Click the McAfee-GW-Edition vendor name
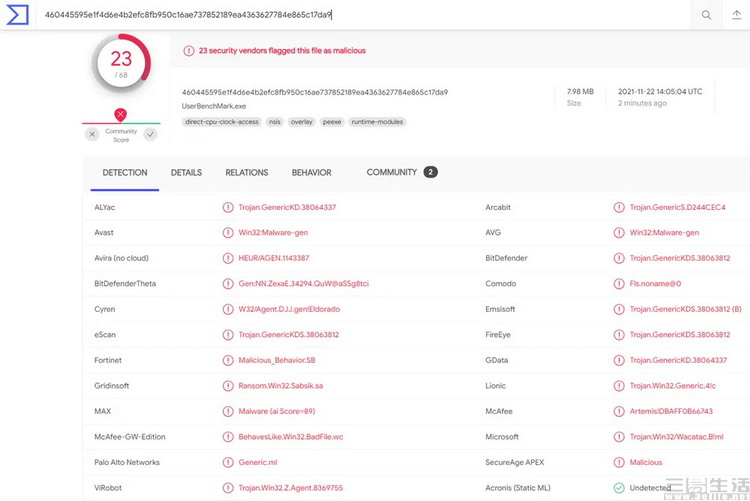750x501 pixels. click(130, 437)
